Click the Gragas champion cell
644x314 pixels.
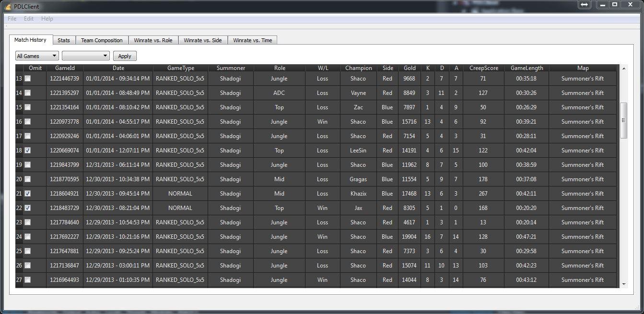click(x=358, y=179)
